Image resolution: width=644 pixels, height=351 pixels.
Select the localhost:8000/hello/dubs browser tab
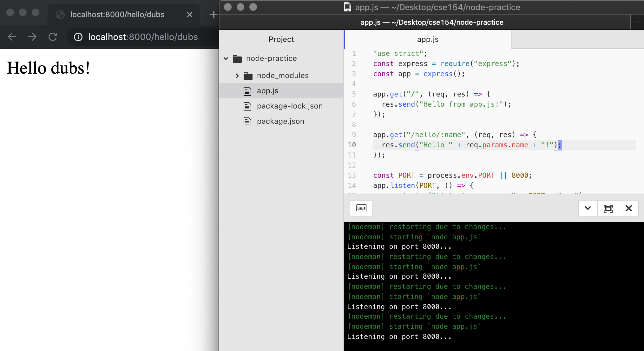117,15
